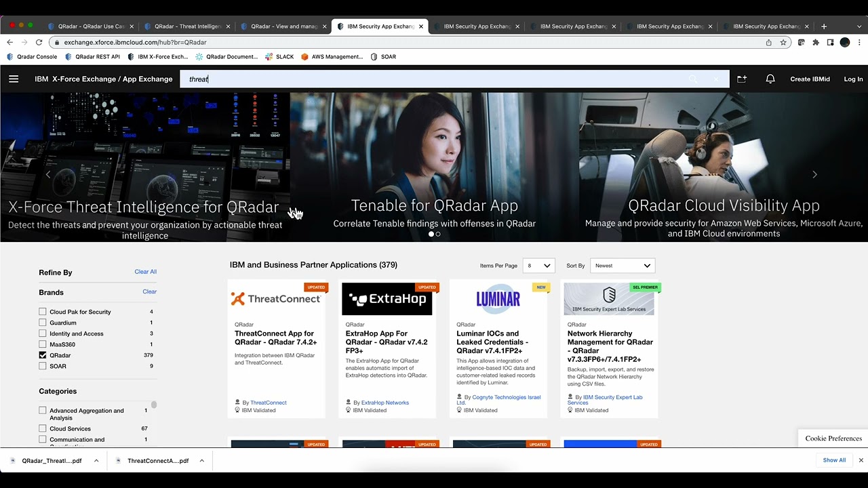Click the browser back arrow
The height and width of the screenshot is (488, 868).
[x=12, y=42]
